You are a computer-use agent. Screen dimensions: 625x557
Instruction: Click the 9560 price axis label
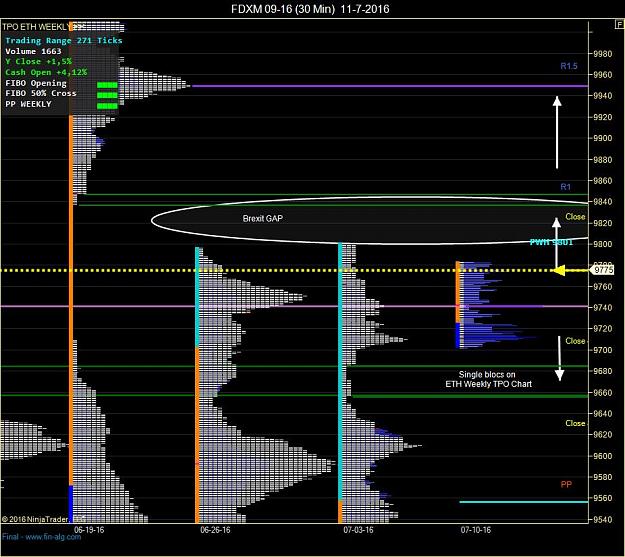pos(603,498)
